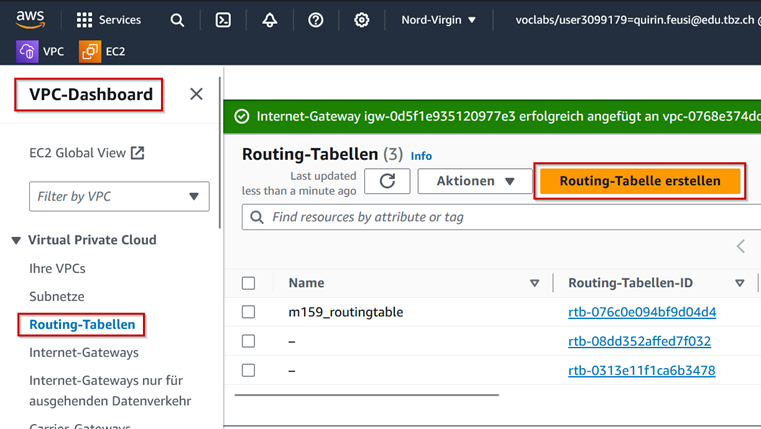Click the Name column header text

click(306, 283)
